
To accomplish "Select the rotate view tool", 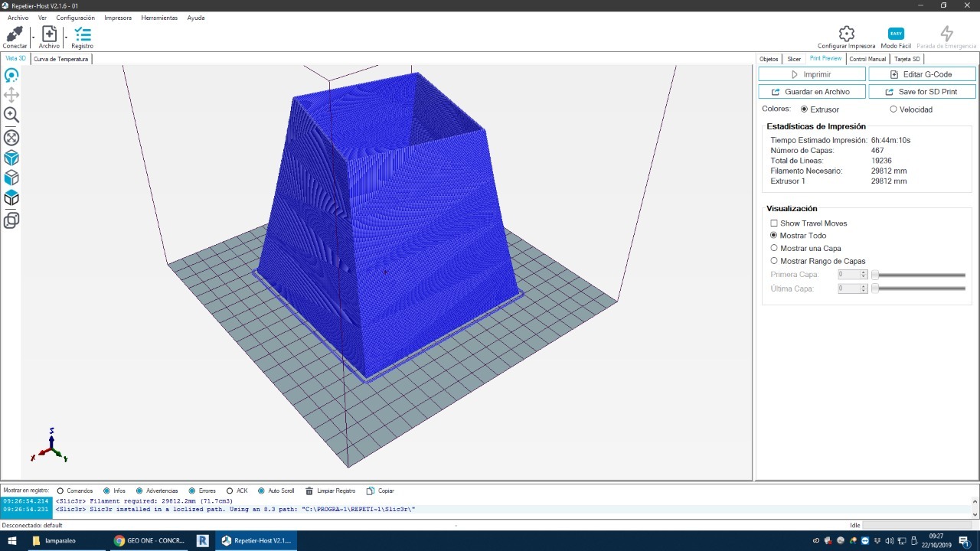I will (x=11, y=75).
